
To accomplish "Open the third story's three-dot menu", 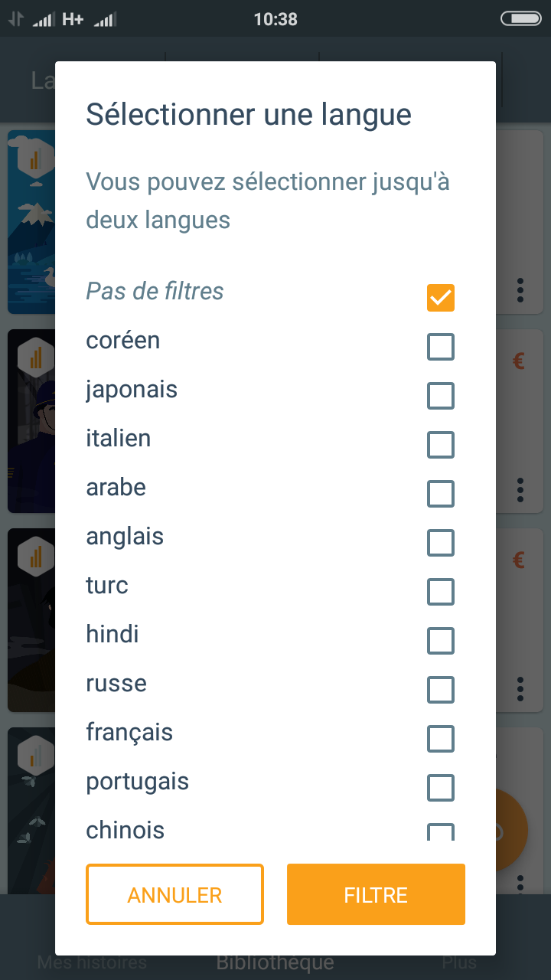I will [520, 688].
